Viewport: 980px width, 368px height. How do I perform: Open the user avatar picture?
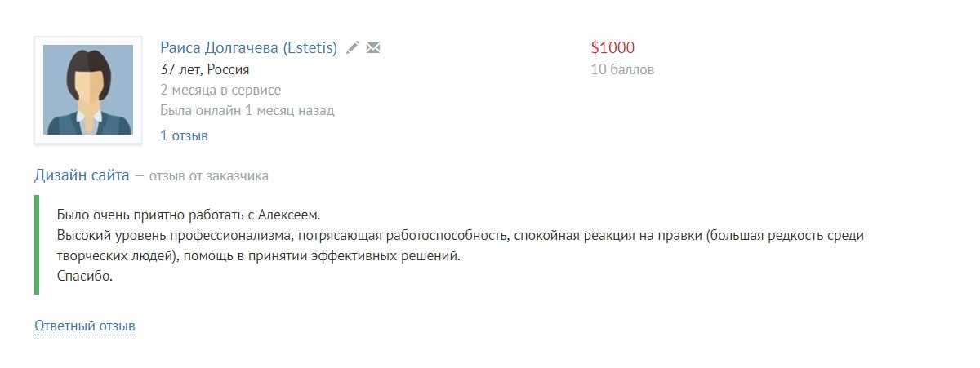[88, 90]
